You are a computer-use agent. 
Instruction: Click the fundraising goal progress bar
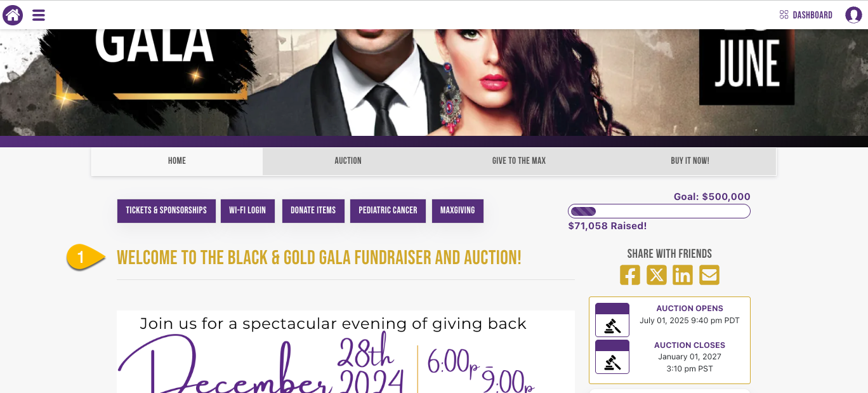click(x=659, y=211)
